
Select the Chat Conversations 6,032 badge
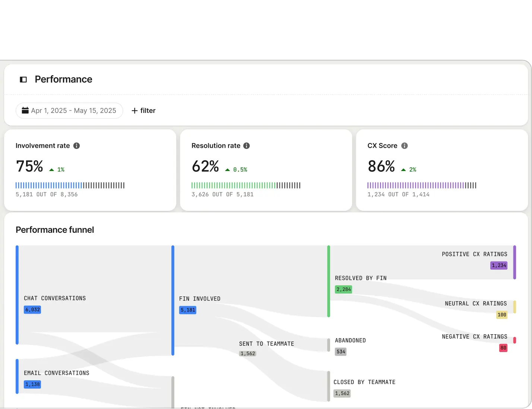32,310
